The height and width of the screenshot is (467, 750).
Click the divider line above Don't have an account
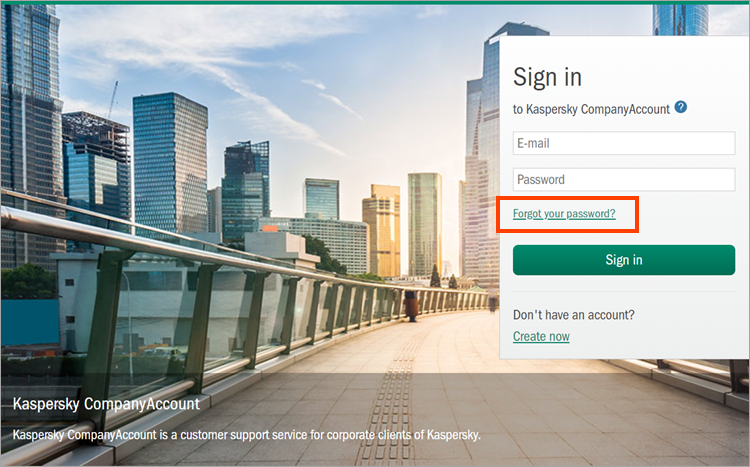point(624,291)
